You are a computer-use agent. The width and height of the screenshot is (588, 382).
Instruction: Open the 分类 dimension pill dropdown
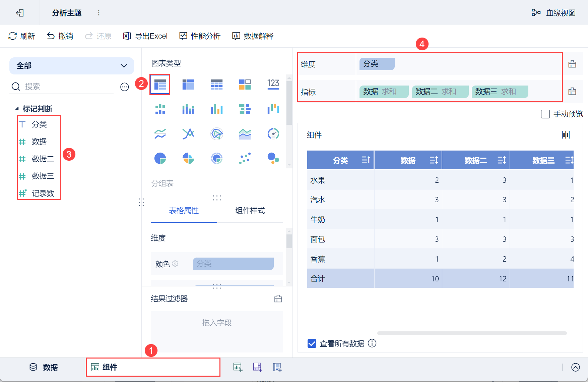[377, 64]
